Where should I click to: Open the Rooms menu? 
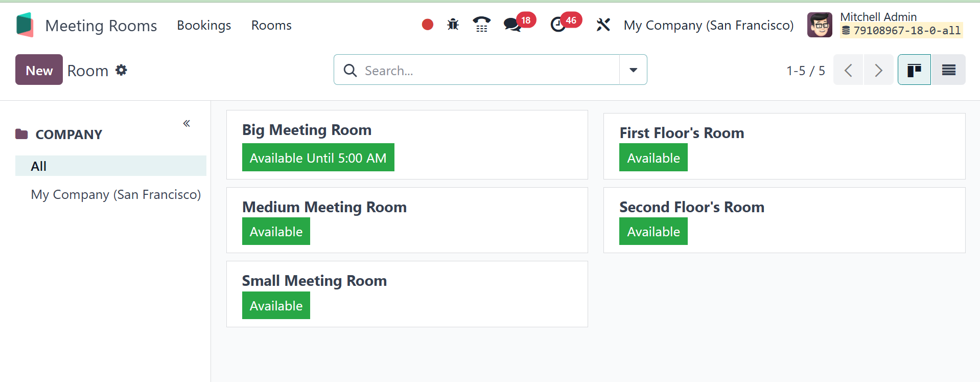point(271,25)
